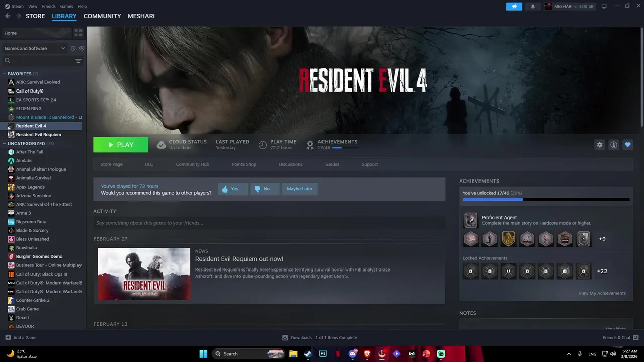Screen dimensions: 644x362
Task: Click the announcements megaphone icon
Action: pos(514,6)
